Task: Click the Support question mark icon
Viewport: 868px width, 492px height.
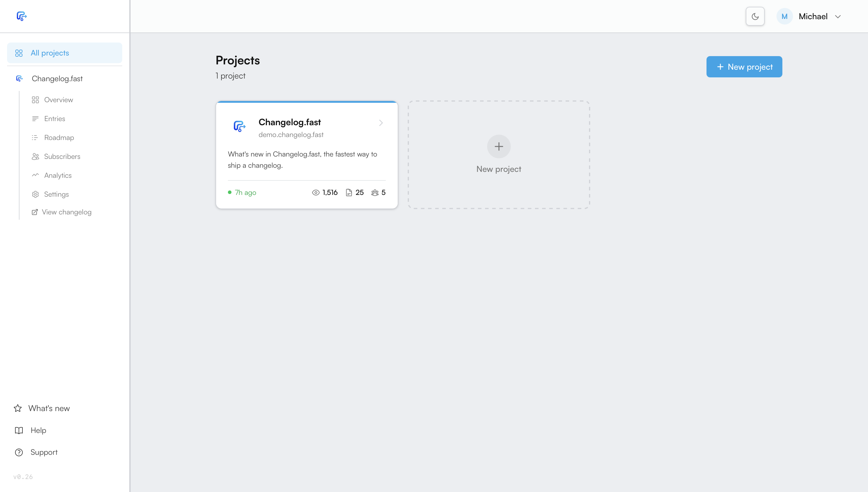Action: (19, 452)
